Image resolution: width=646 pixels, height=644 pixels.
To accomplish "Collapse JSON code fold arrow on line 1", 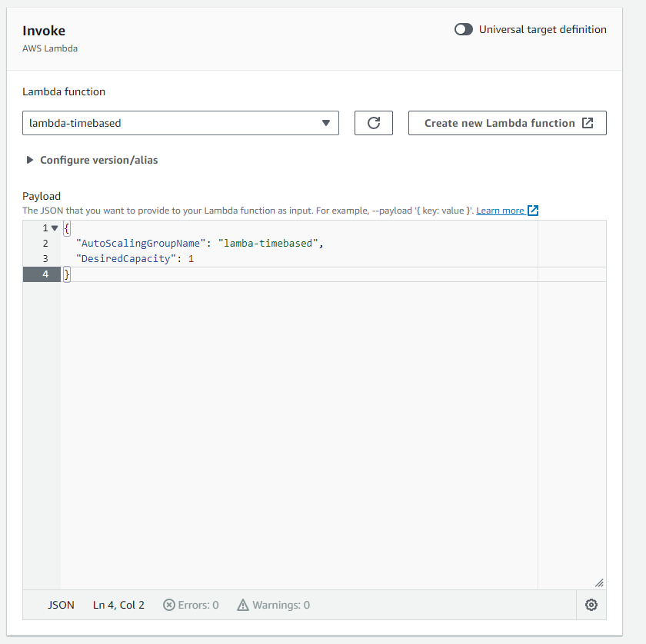I will (55, 227).
